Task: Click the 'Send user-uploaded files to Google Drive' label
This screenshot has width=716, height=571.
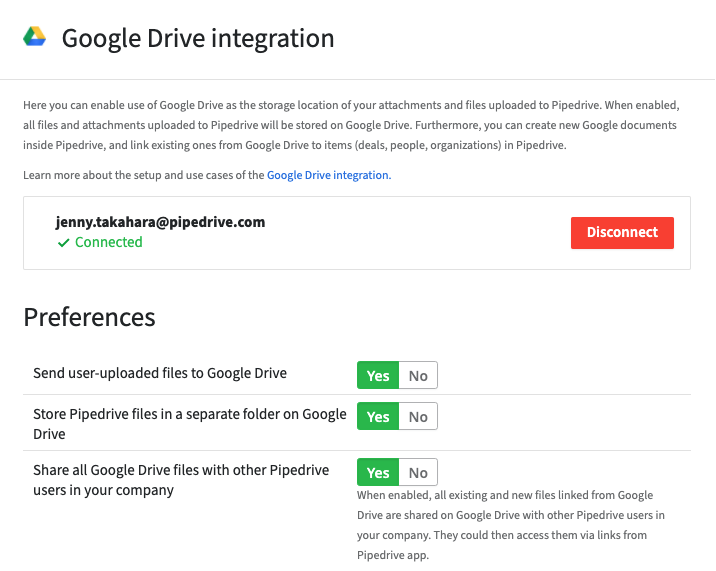Action: [x=160, y=373]
